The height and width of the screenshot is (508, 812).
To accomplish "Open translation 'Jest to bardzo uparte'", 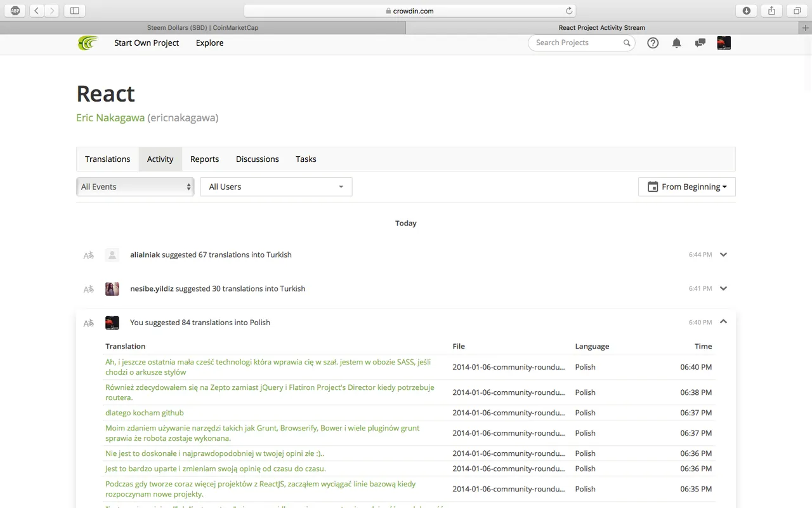I will pyautogui.click(x=216, y=469).
